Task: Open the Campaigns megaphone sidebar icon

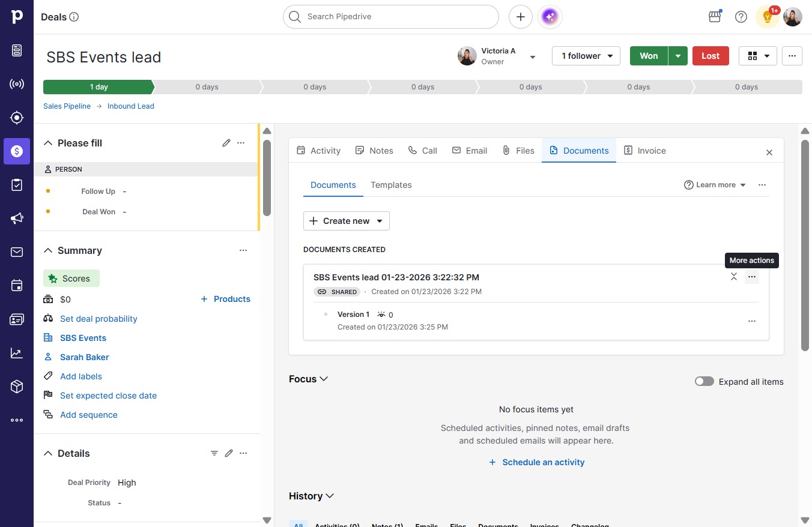Action: [17, 218]
